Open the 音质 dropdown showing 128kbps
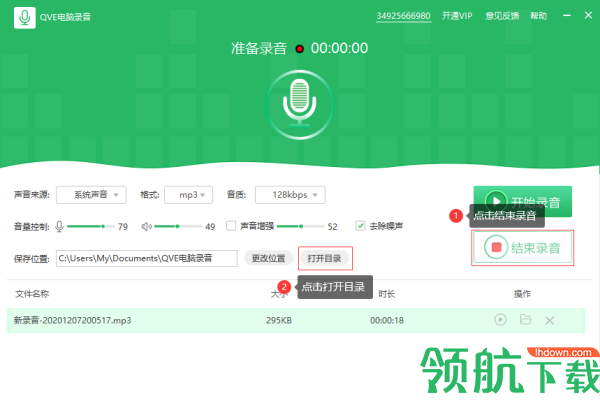The image size is (600, 400). (x=290, y=195)
